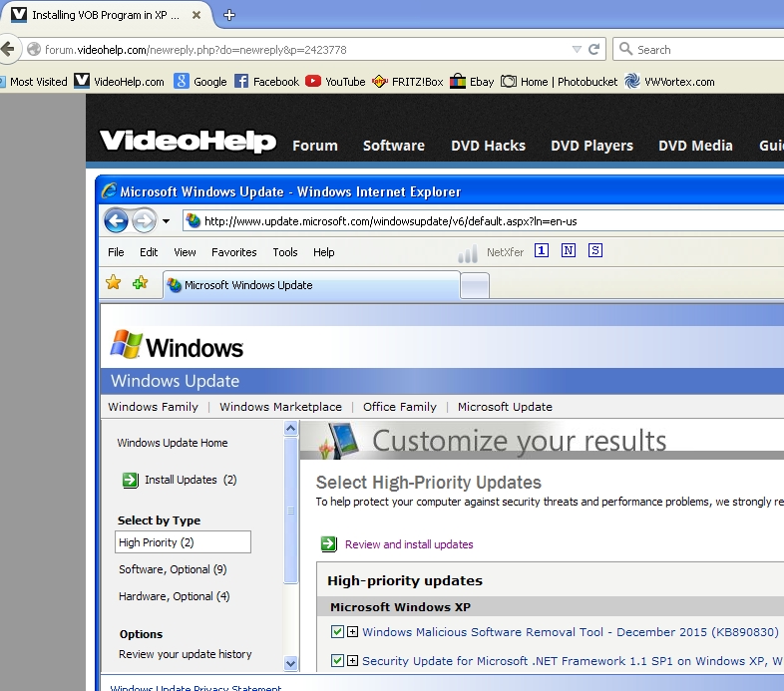Open the Windows Family link

(153, 407)
